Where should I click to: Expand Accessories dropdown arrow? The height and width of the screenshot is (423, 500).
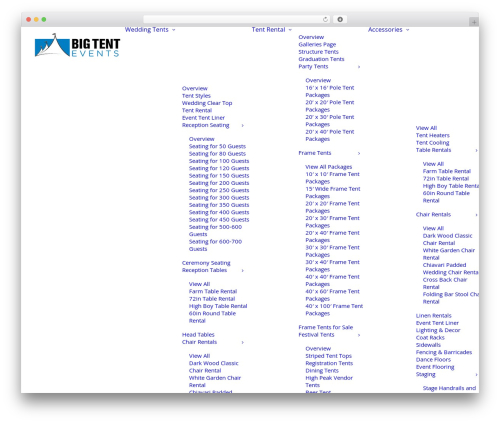[x=407, y=30]
